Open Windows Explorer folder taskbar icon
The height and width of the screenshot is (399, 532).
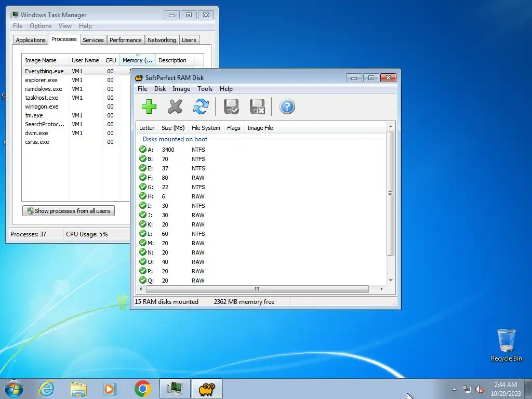[x=78, y=389]
